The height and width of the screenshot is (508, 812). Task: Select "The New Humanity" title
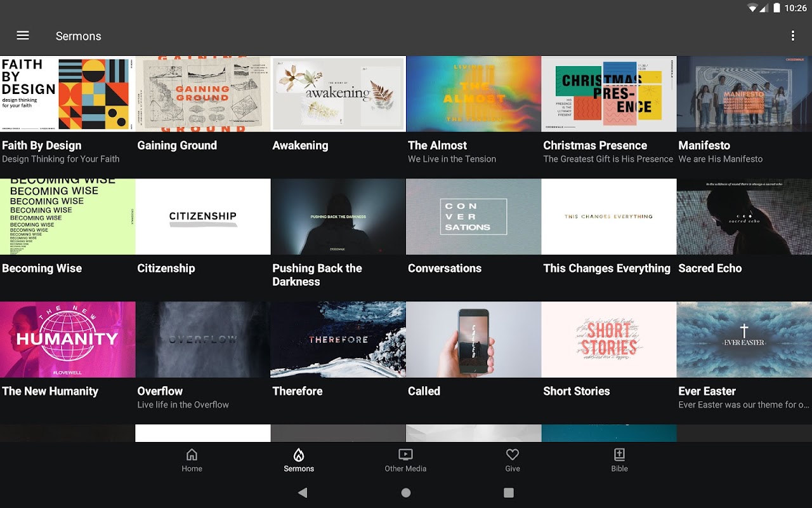[50, 391]
